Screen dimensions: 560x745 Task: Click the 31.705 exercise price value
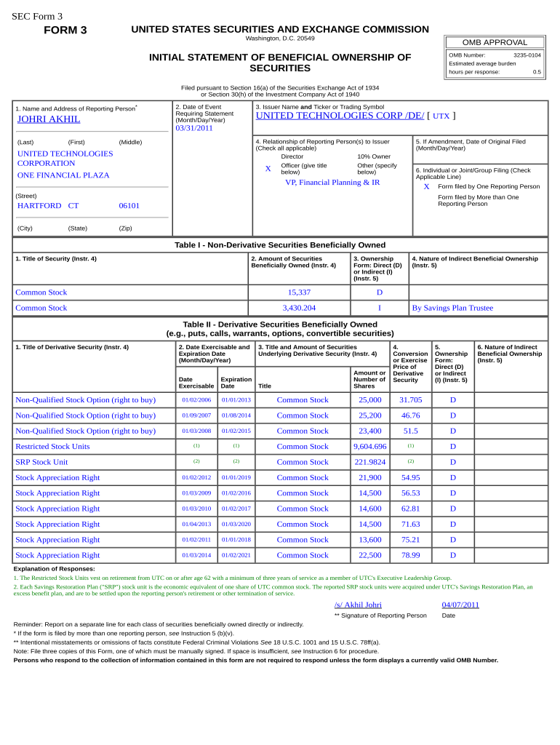410,400
